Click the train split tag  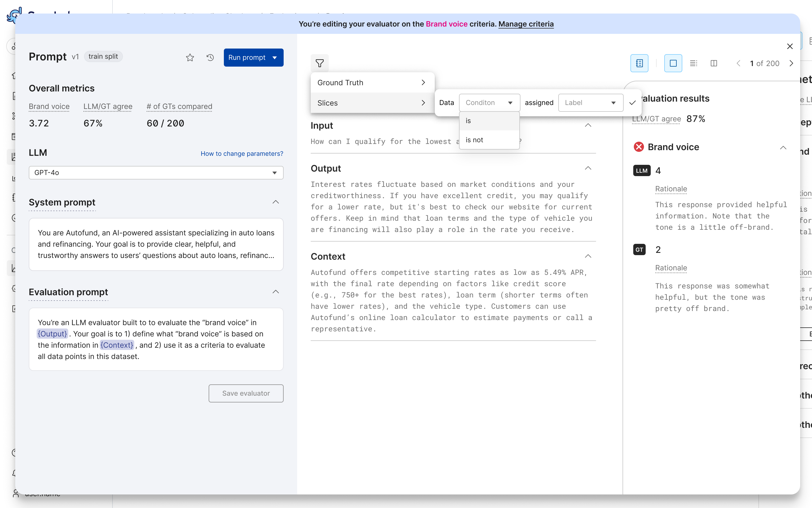(103, 56)
